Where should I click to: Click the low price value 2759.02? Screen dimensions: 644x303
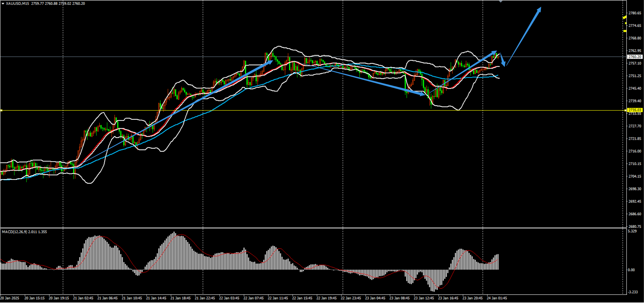(x=65, y=4)
